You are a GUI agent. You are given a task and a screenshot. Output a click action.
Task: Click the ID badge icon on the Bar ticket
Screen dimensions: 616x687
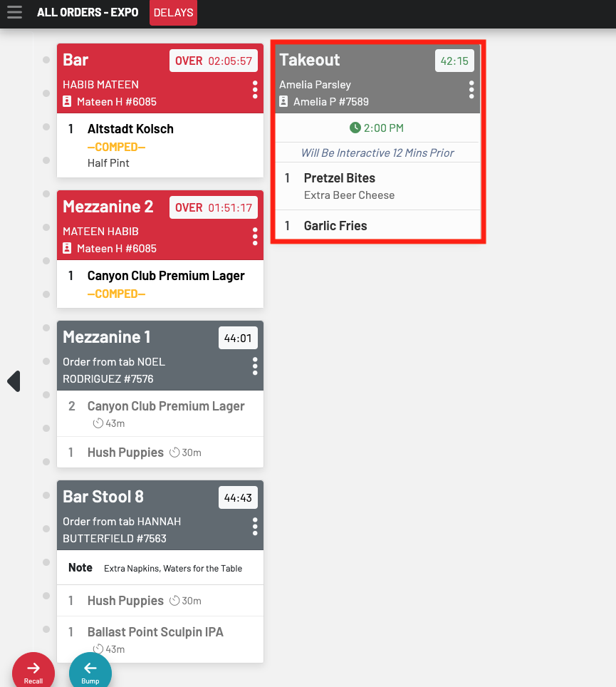click(68, 102)
